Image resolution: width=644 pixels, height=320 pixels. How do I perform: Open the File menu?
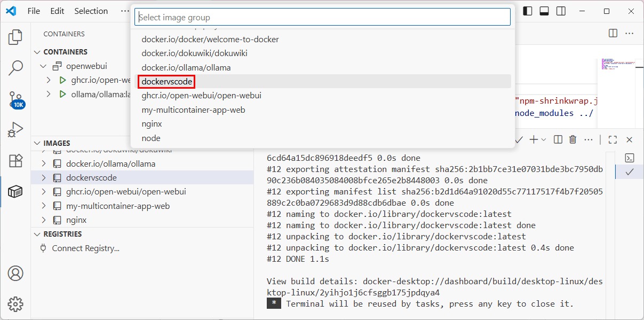tap(34, 11)
